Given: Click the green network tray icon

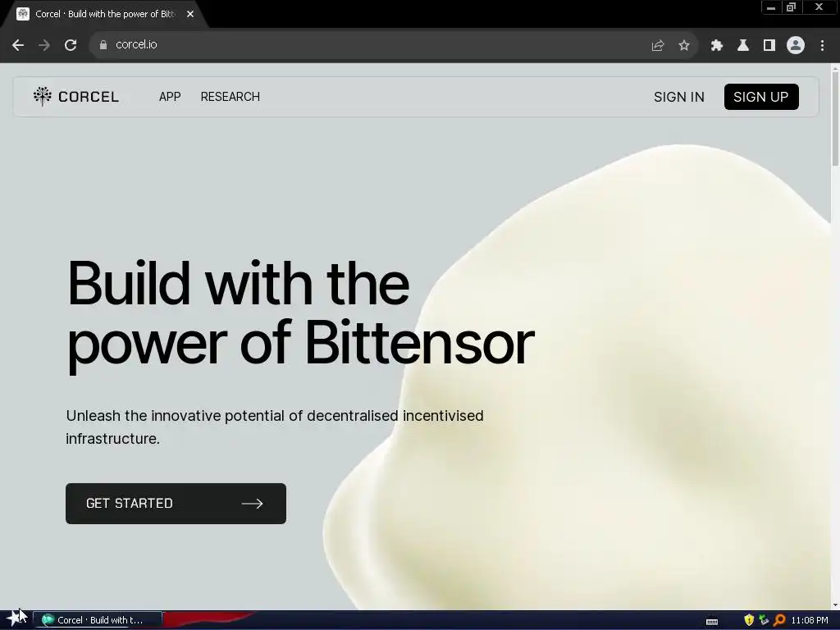Looking at the screenshot, I should click(764, 620).
